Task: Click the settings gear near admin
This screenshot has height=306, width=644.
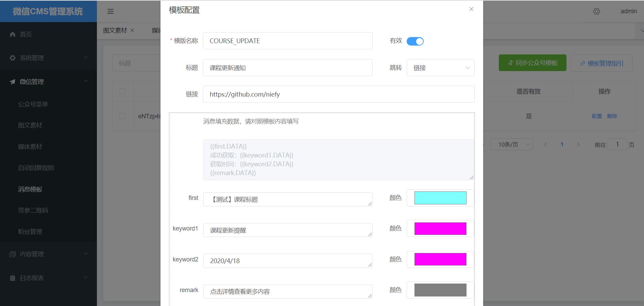Action: [x=597, y=11]
